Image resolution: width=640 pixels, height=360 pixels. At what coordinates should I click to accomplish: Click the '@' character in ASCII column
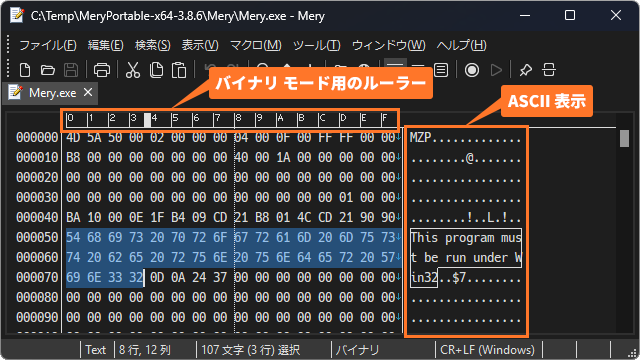(x=469, y=158)
